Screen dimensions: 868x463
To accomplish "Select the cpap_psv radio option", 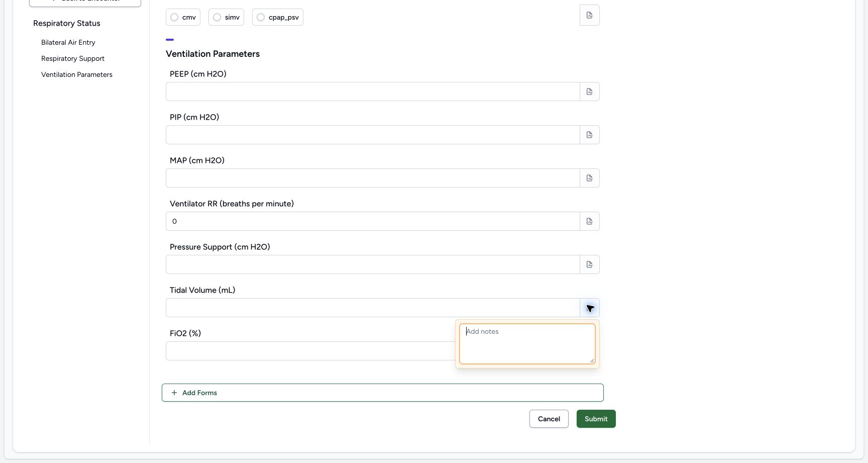I will 278,17.
